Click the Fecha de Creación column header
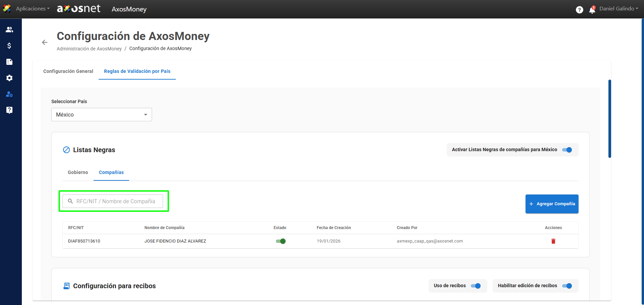 click(x=334, y=228)
